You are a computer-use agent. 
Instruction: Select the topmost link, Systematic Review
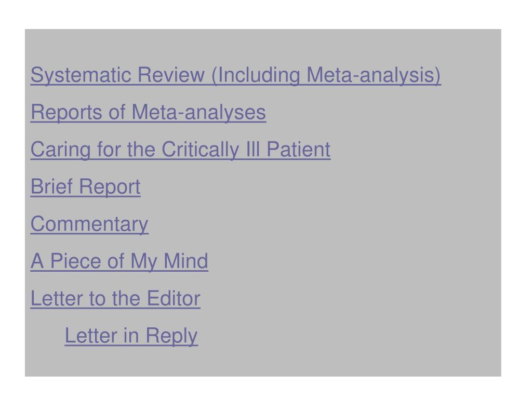(x=236, y=75)
